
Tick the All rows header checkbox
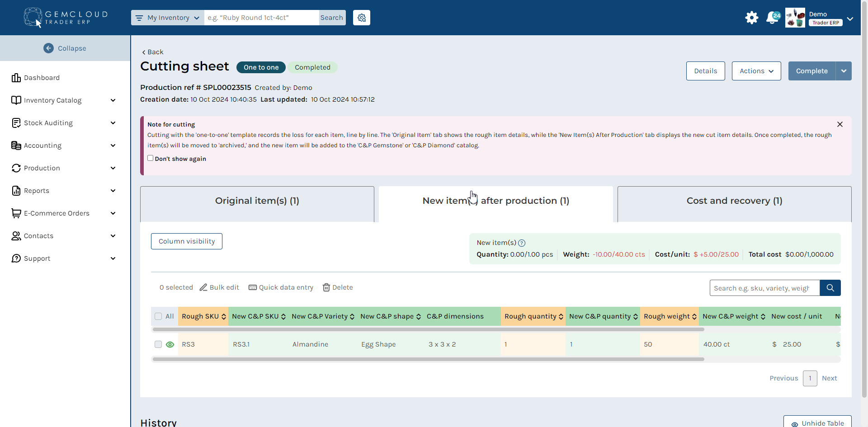point(158,316)
